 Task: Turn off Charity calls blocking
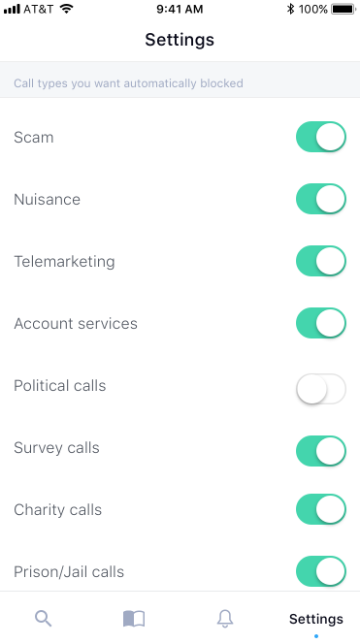pos(321,509)
